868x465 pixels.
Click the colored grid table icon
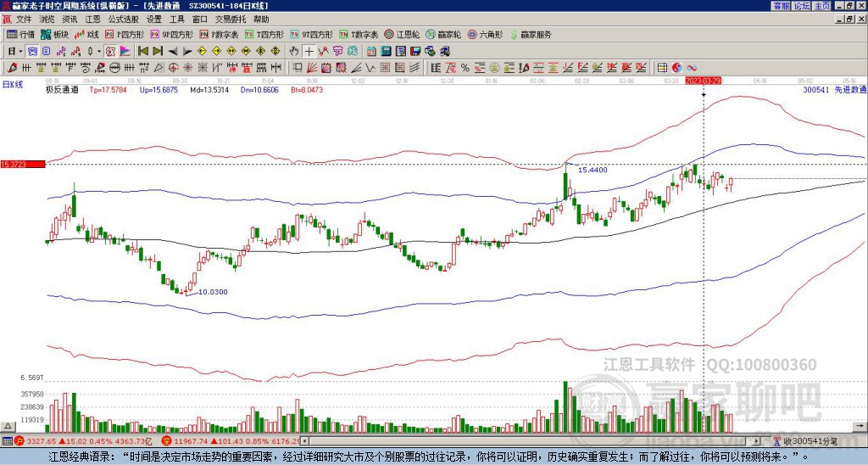[x=662, y=68]
